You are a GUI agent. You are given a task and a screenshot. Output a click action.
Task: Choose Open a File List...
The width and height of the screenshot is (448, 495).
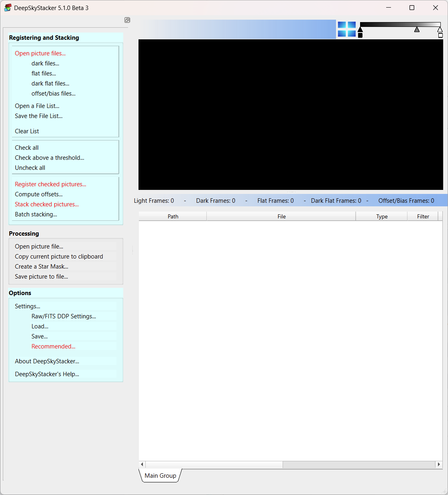37,106
